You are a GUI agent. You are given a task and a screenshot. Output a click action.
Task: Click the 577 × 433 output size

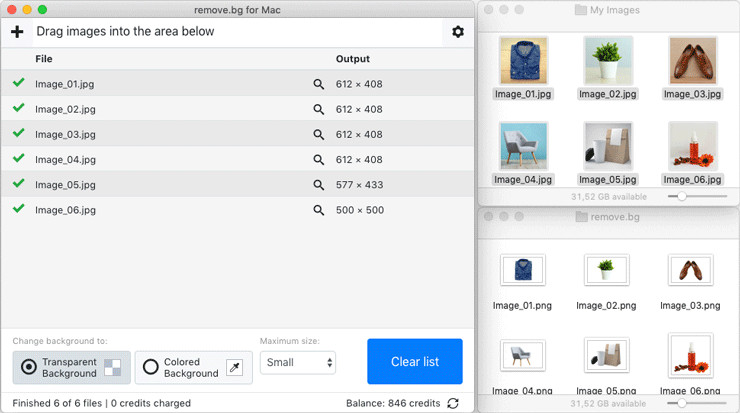[x=360, y=185]
